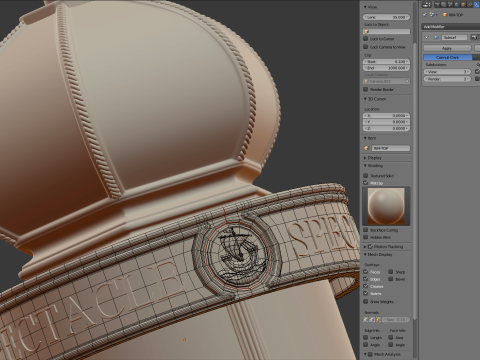
Task: Expand the Display panel
Action: (365, 158)
